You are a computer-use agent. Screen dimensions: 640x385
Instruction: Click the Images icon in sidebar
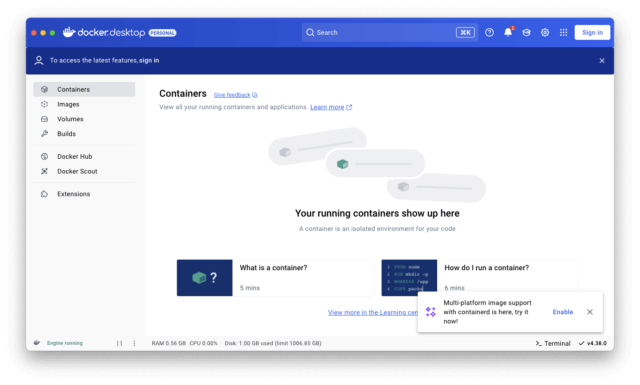click(x=44, y=104)
